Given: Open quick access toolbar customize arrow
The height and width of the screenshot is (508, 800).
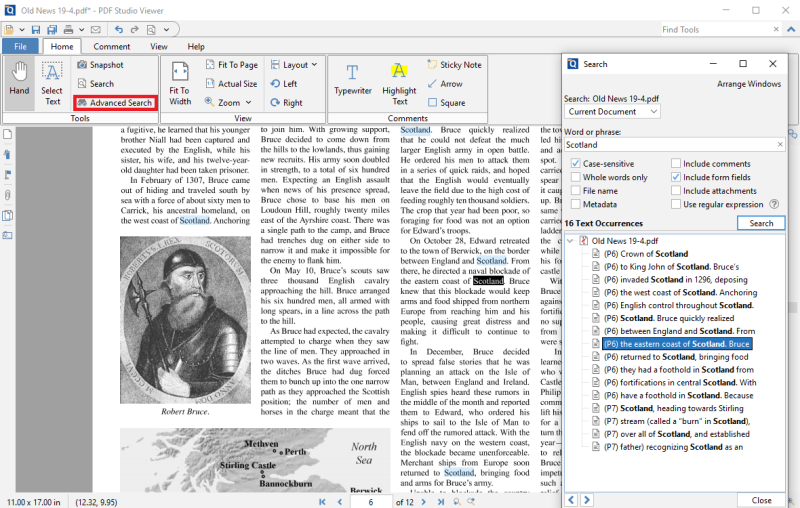Looking at the screenshot, I should pyautogui.click(x=166, y=30).
